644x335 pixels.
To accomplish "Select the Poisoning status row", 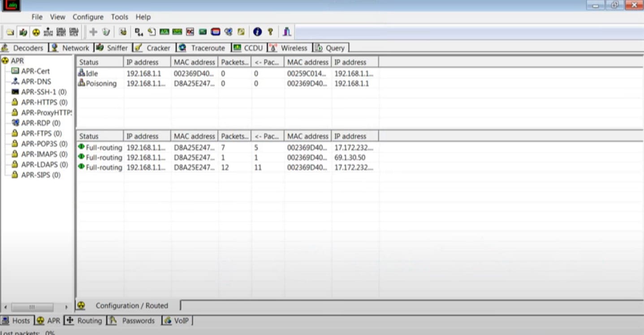I will pos(101,83).
